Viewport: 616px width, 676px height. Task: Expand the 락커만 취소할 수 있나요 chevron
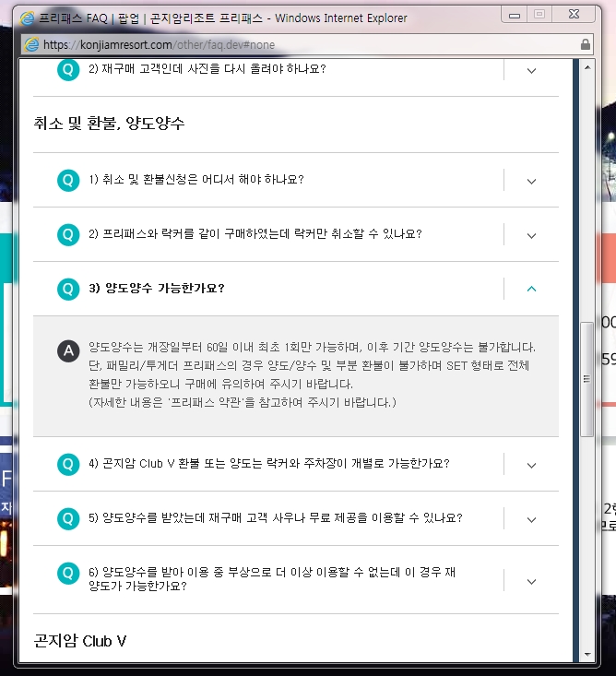pyautogui.click(x=531, y=236)
